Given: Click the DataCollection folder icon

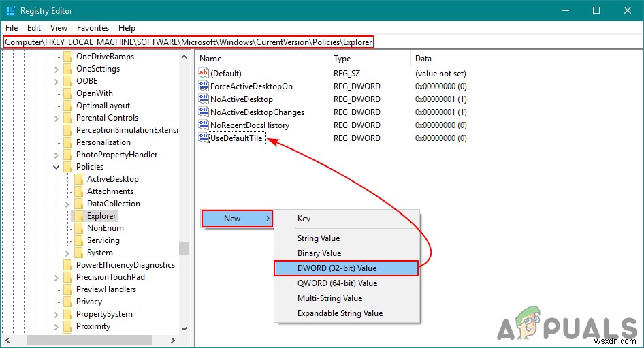Looking at the screenshot, I should pos(78,204).
